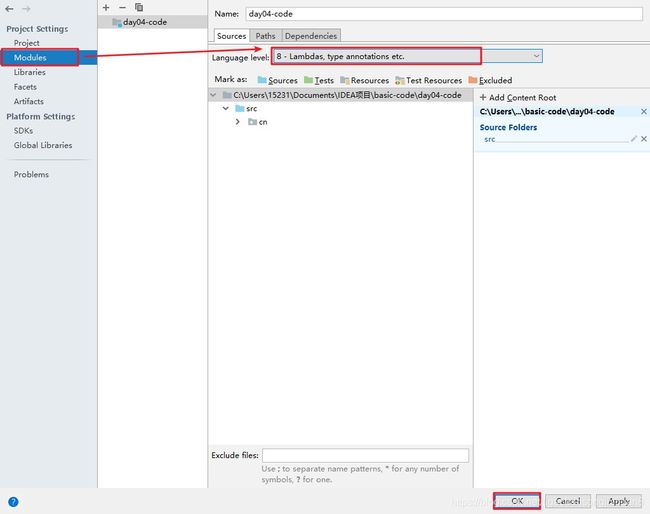Open the Problems section
Viewport: 650px width, 514px height.
pyautogui.click(x=31, y=175)
